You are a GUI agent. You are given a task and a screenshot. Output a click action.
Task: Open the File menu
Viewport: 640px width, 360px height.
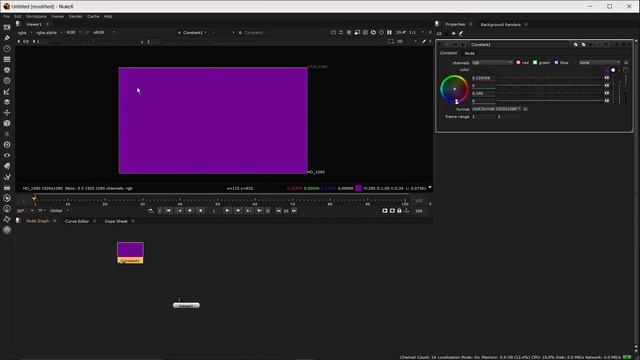pos(7,16)
